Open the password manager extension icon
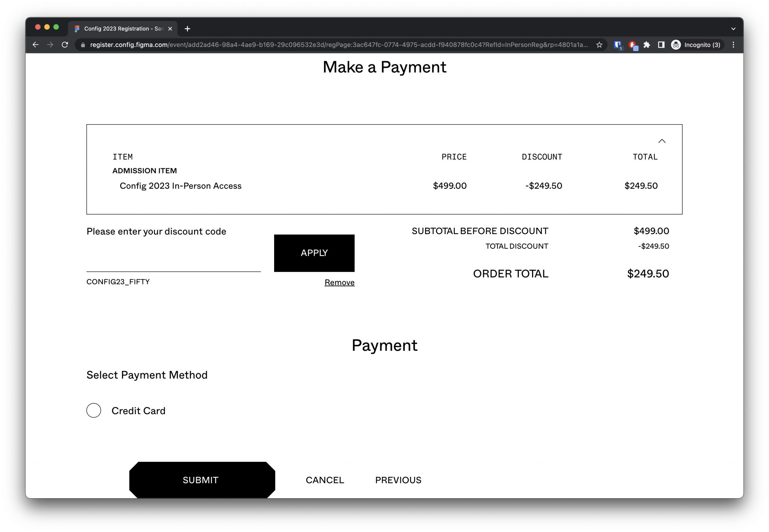 pyautogui.click(x=618, y=45)
